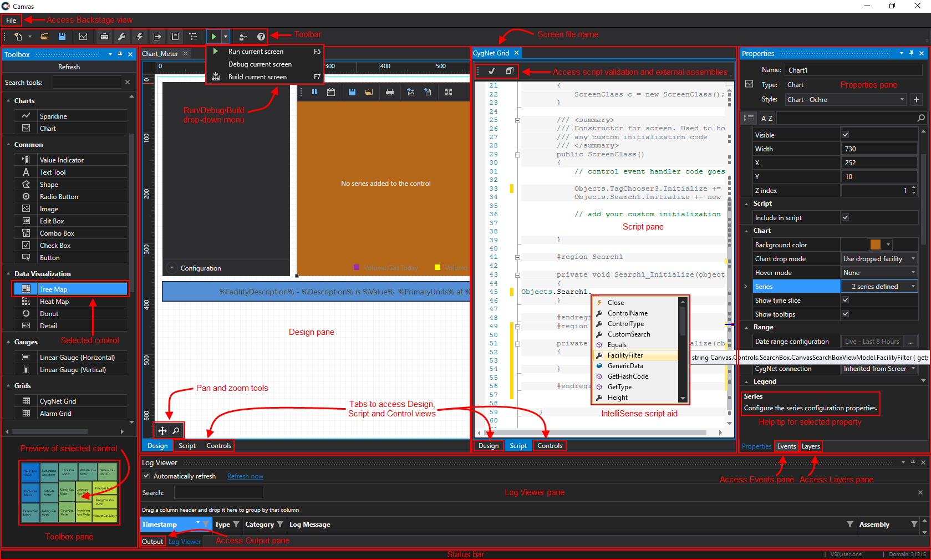Select the Heat Map tool
This screenshot has height=560, width=931.
coord(72,302)
